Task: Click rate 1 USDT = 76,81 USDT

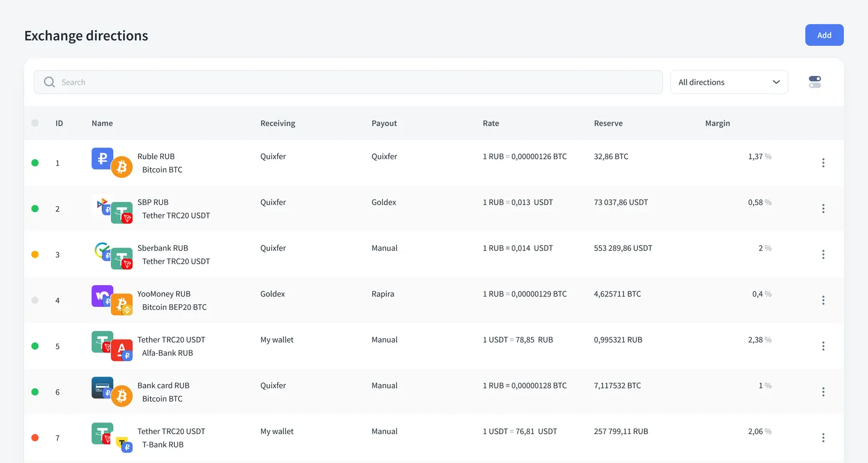Action: [x=520, y=431]
